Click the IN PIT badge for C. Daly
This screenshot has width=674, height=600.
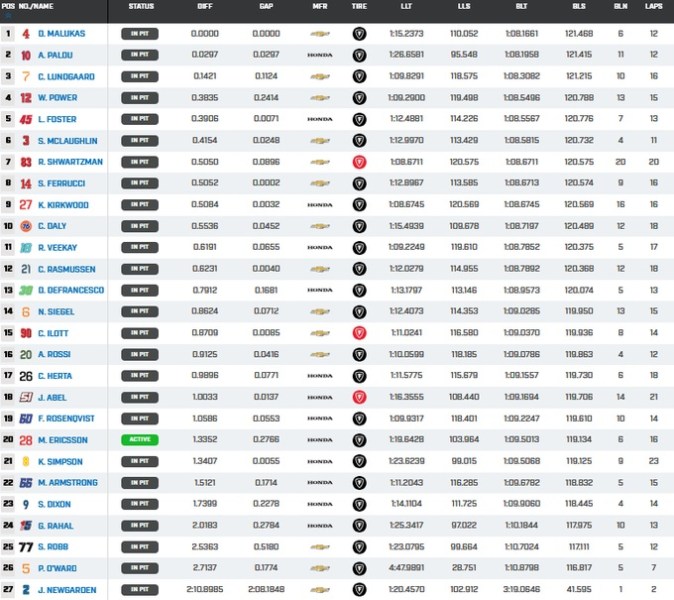(140, 226)
